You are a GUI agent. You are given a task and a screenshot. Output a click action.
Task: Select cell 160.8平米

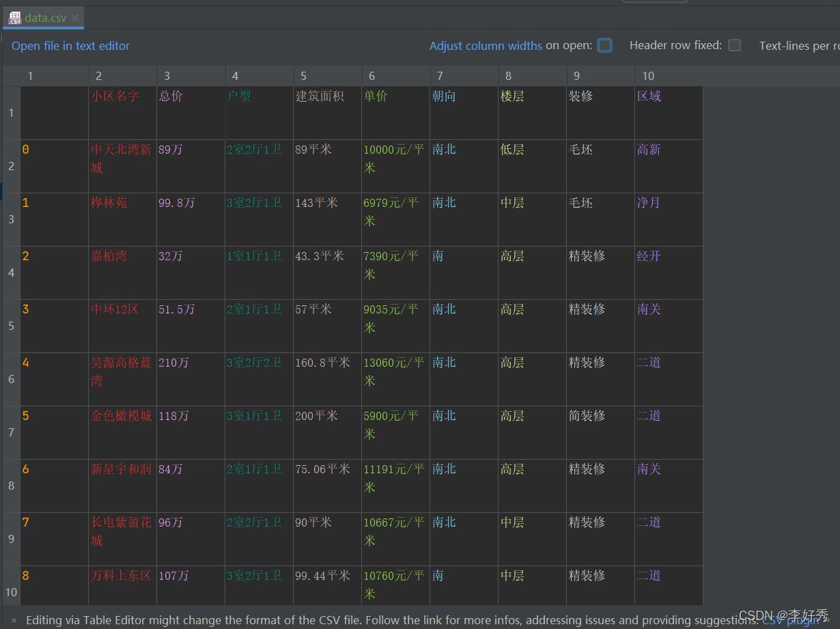pos(328,379)
